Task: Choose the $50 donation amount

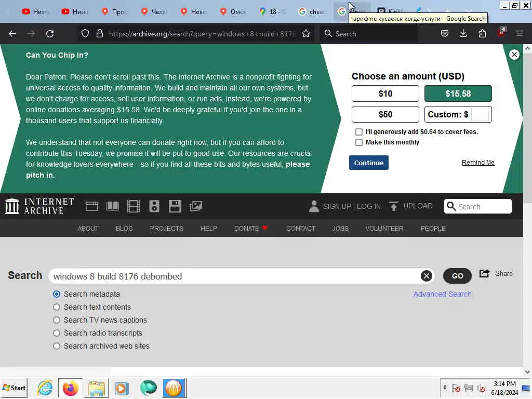Action: (385, 114)
